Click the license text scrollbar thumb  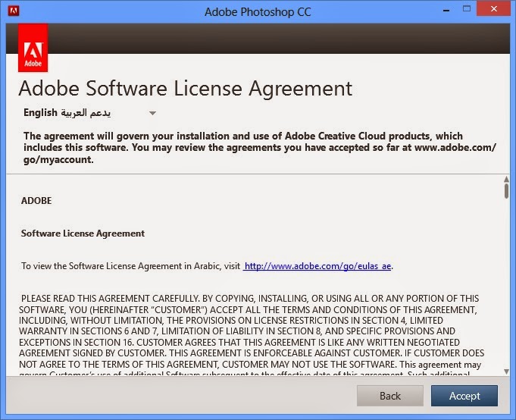click(507, 190)
